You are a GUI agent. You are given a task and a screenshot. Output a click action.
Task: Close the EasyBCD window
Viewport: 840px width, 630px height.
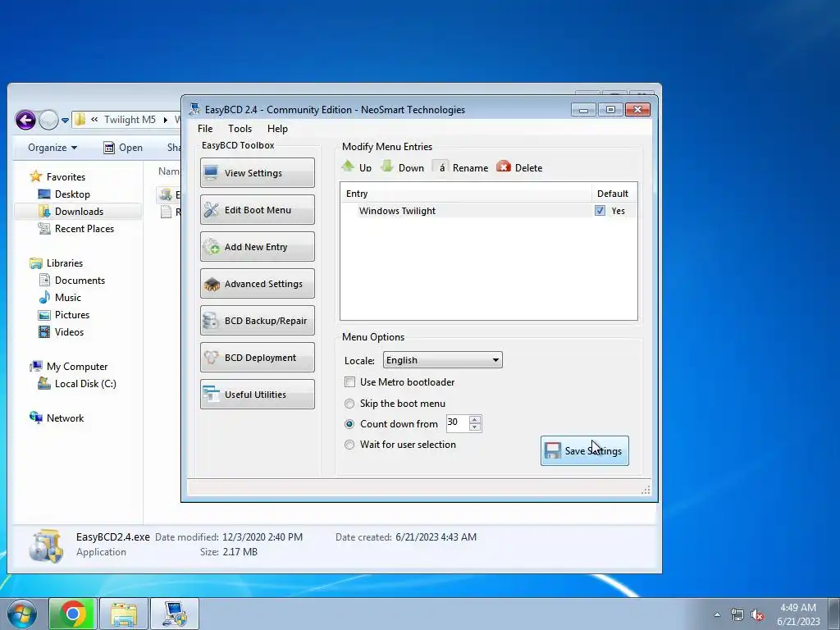coord(637,110)
